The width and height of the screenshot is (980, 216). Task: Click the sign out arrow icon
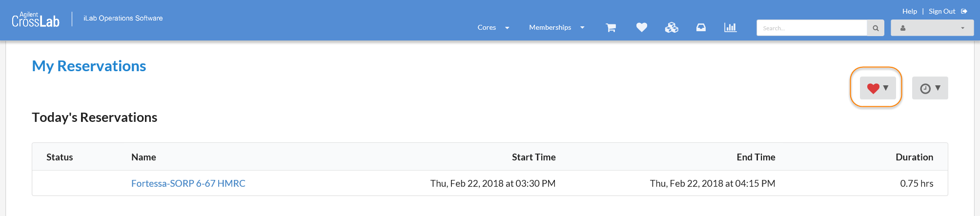(x=964, y=11)
